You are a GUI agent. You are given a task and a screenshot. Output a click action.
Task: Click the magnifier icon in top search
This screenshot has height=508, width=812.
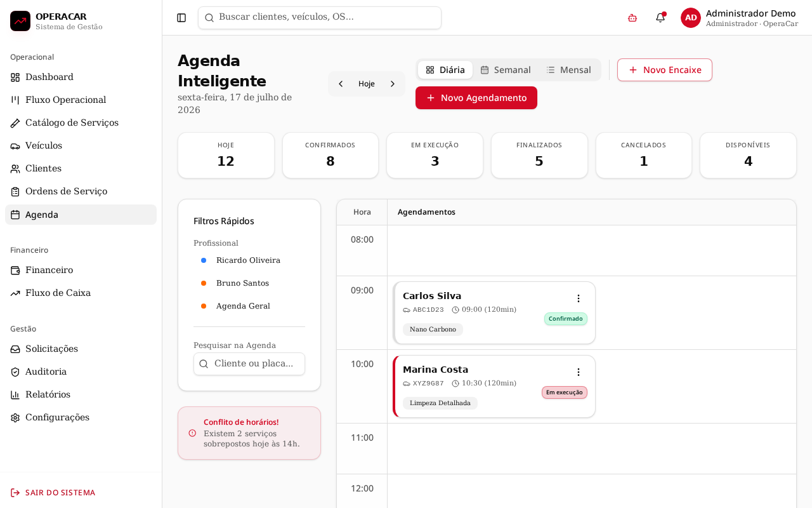coord(209,18)
